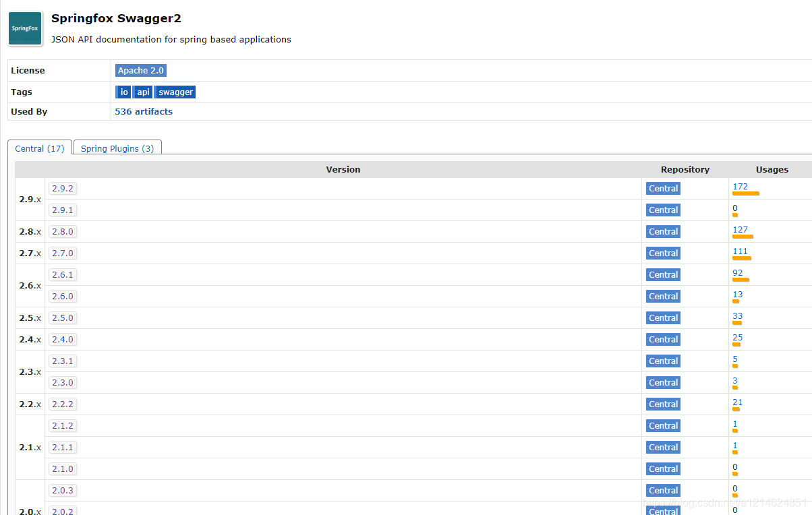
Task: Open version 2.8.0
Action: [x=63, y=232]
